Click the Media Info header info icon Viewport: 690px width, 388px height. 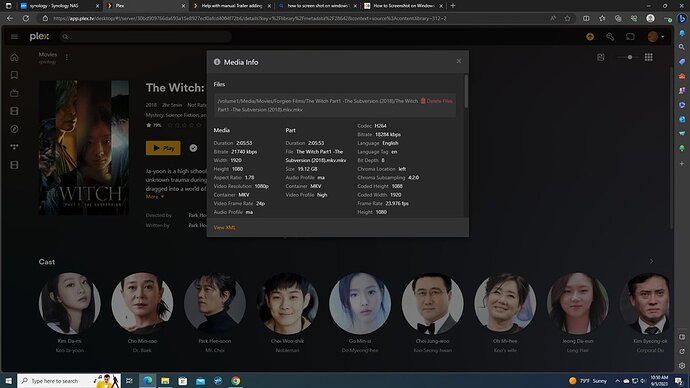click(x=217, y=62)
